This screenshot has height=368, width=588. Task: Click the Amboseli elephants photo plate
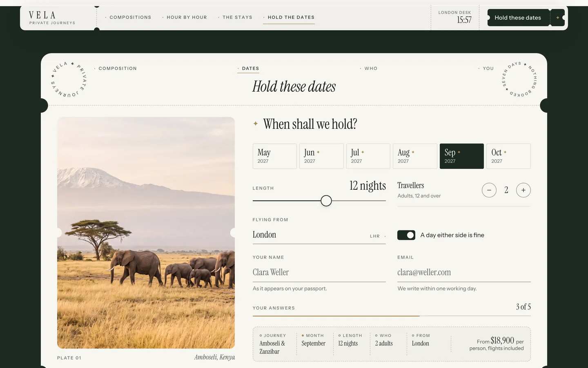[x=146, y=233]
